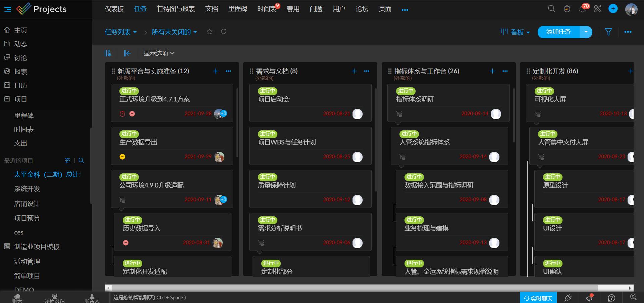The image size is (644, 303).
Task: Click the 实时聊天 button
Action: (x=538, y=298)
